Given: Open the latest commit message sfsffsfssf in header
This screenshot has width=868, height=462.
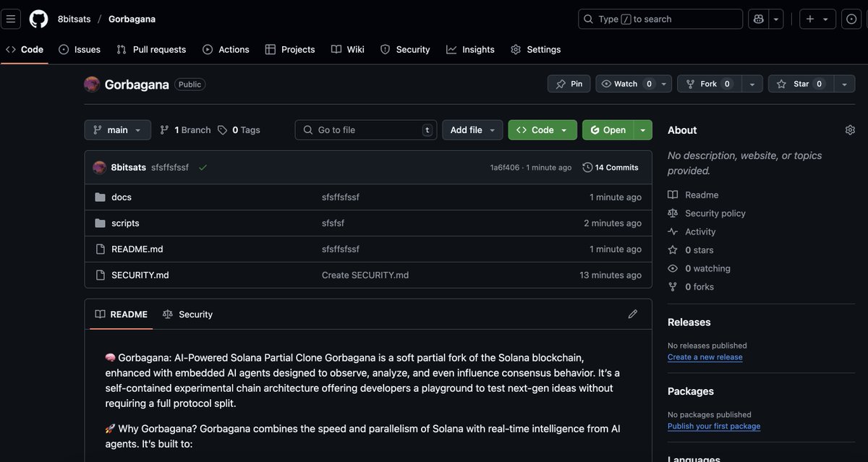Looking at the screenshot, I should [x=170, y=168].
